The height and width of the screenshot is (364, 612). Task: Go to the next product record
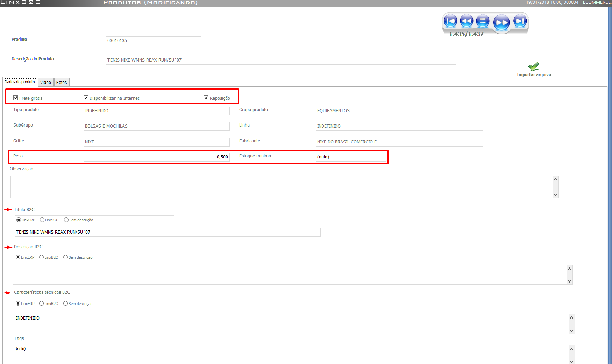point(501,23)
